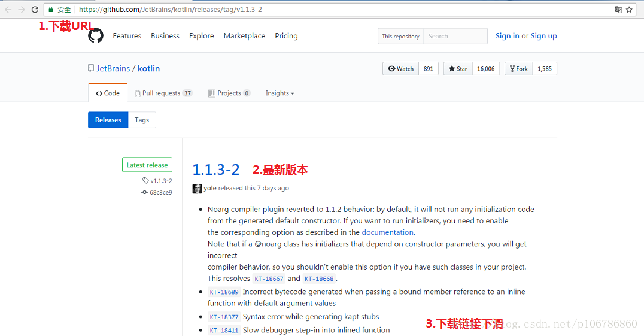Viewport: 644px width, 336px height.
Task: Open issue KT-18689
Action: [224, 292]
